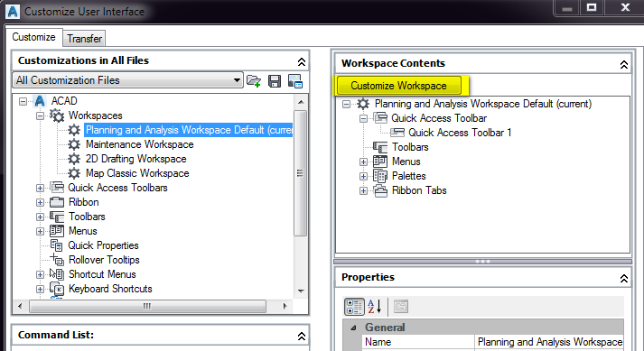This screenshot has height=351, width=644.
Task: Select the Customize tab
Action: pos(33,37)
